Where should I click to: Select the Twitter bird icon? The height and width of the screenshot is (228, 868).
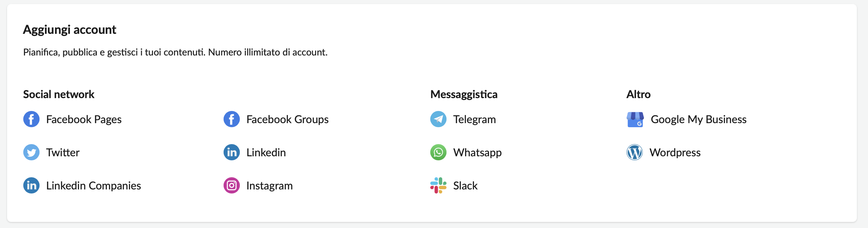coord(31,152)
